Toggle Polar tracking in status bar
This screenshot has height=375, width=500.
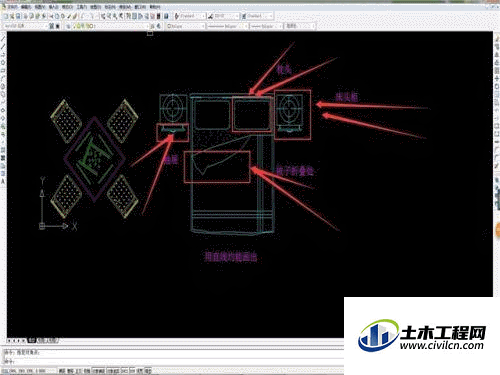click(87, 371)
